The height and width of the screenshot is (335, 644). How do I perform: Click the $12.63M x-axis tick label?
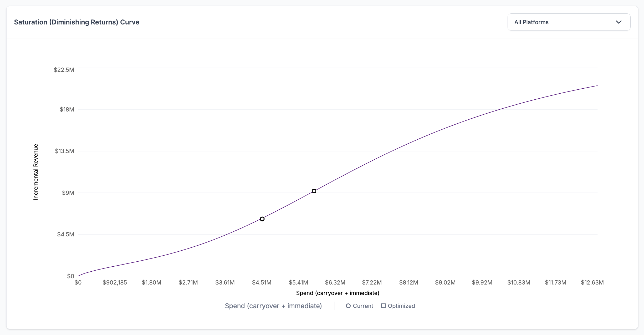coord(592,282)
